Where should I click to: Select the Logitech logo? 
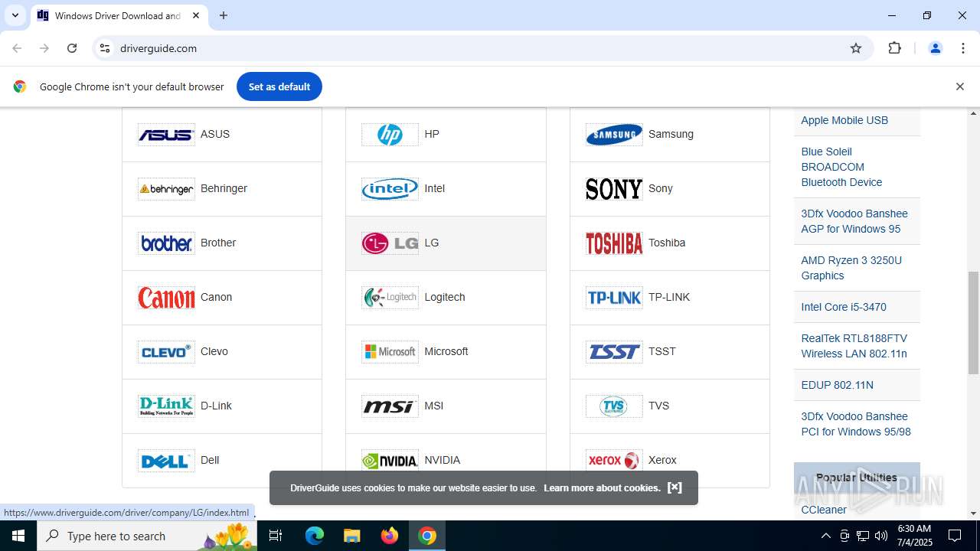[390, 298]
